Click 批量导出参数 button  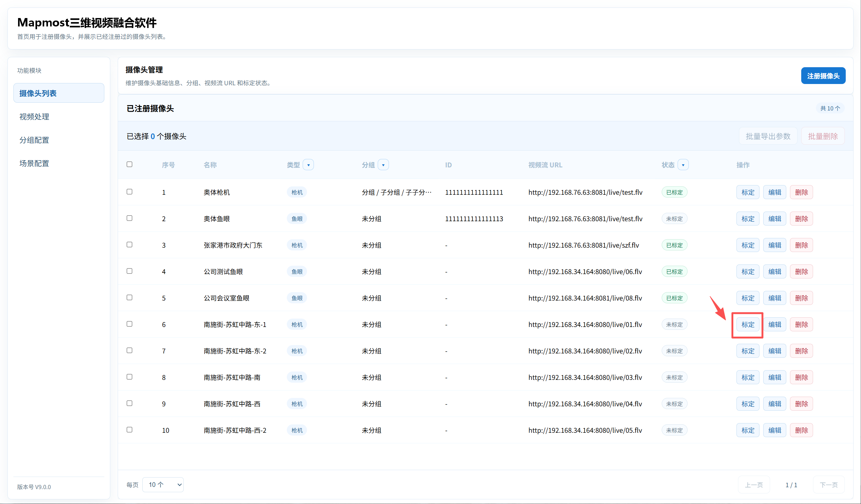click(768, 136)
